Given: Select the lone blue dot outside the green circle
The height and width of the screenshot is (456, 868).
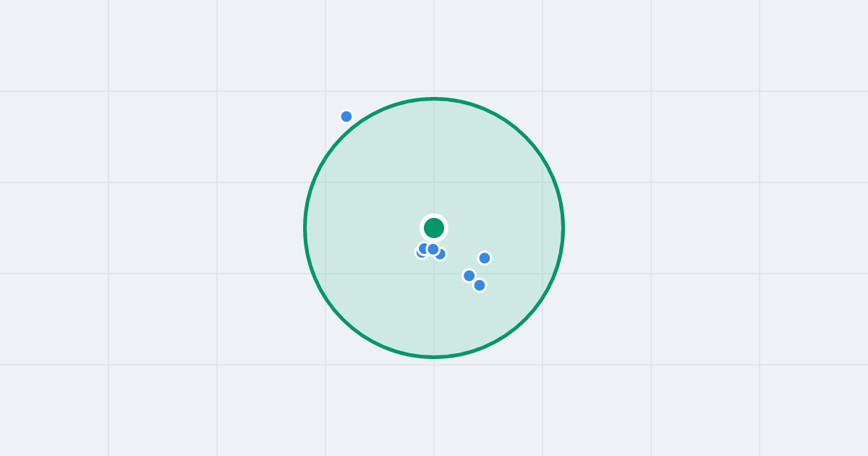Looking at the screenshot, I should coord(346,117).
